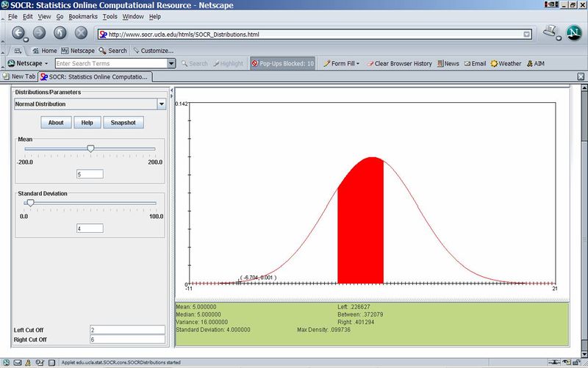Click the greyed Highlight toolbar item
The height and width of the screenshot is (368, 588).
pos(229,63)
